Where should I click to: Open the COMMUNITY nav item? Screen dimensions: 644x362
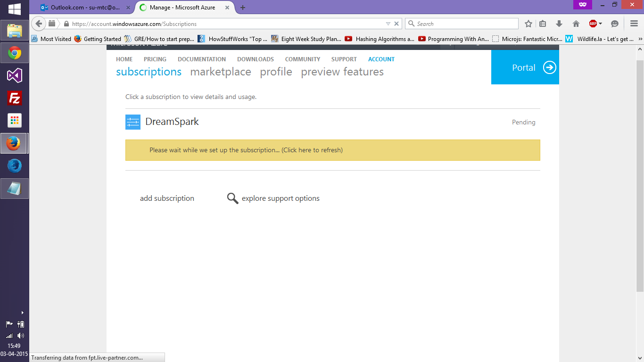pyautogui.click(x=303, y=59)
